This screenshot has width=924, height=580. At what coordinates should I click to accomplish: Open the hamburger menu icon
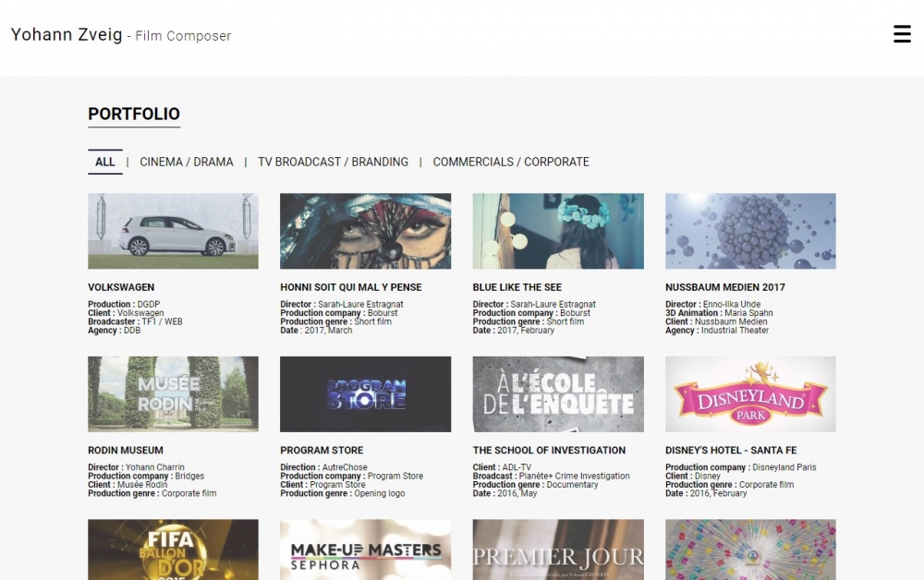(902, 34)
